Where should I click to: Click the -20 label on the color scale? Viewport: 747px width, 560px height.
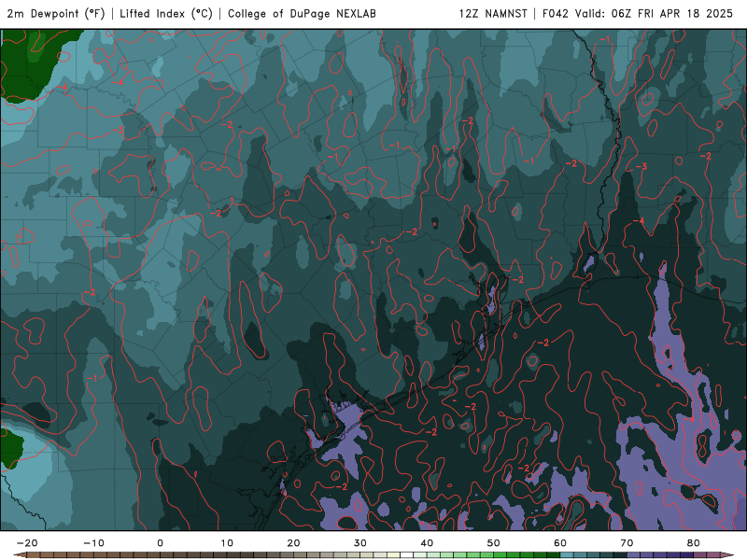click(27, 543)
